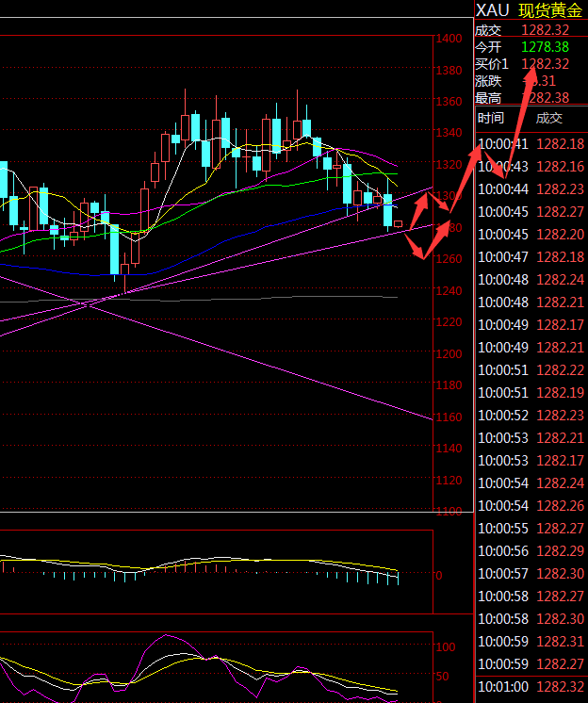The width and height of the screenshot is (588, 703).
Task: Select the 现货黄金 instrument name
Action: tap(550, 10)
